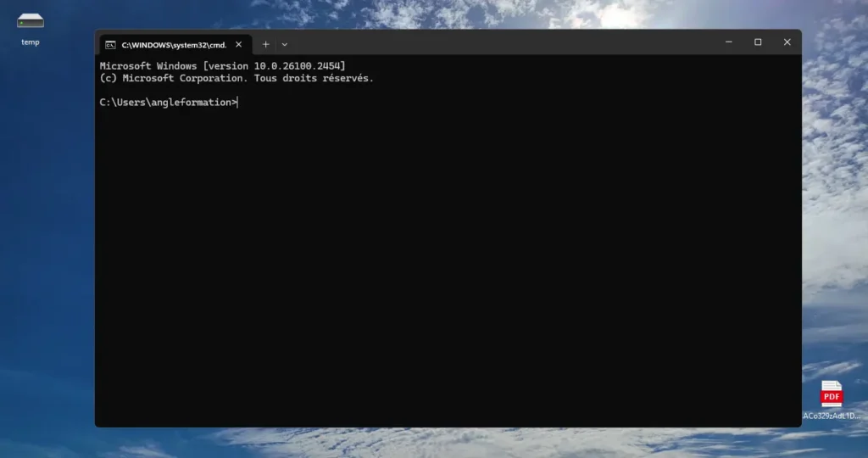Close the cmd.exe terminal tab
This screenshot has height=458, width=868.
pyautogui.click(x=238, y=44)
